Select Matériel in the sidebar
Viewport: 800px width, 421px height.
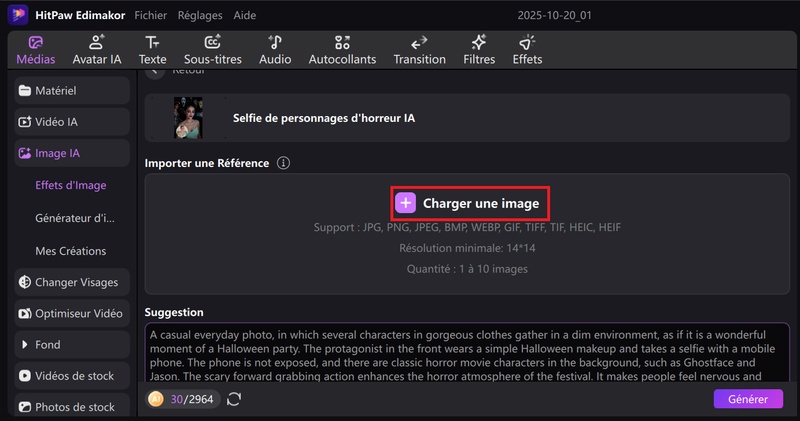point(72,91)
